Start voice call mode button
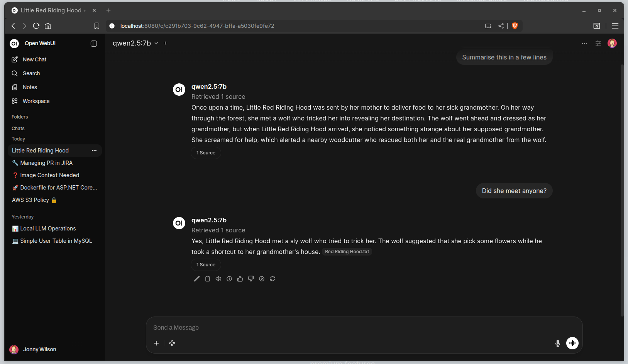Screen dimensions: 628x364 click(x=572, y=343)
